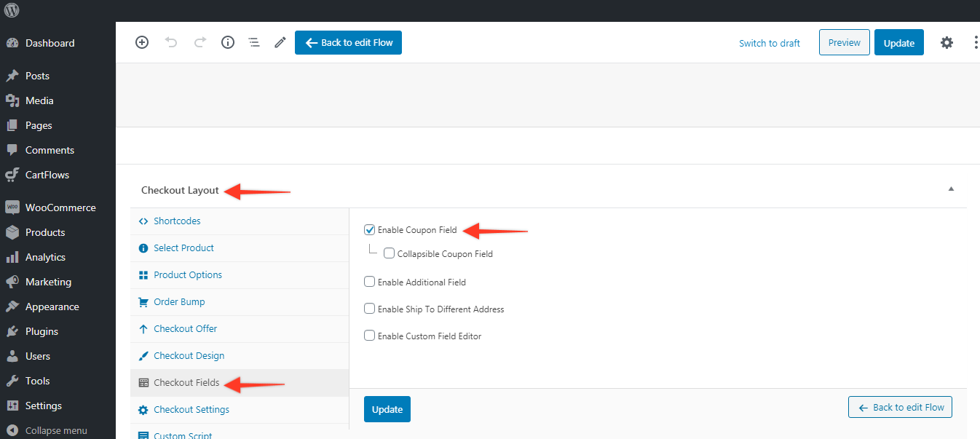Click the Update button

click(898, 42)
